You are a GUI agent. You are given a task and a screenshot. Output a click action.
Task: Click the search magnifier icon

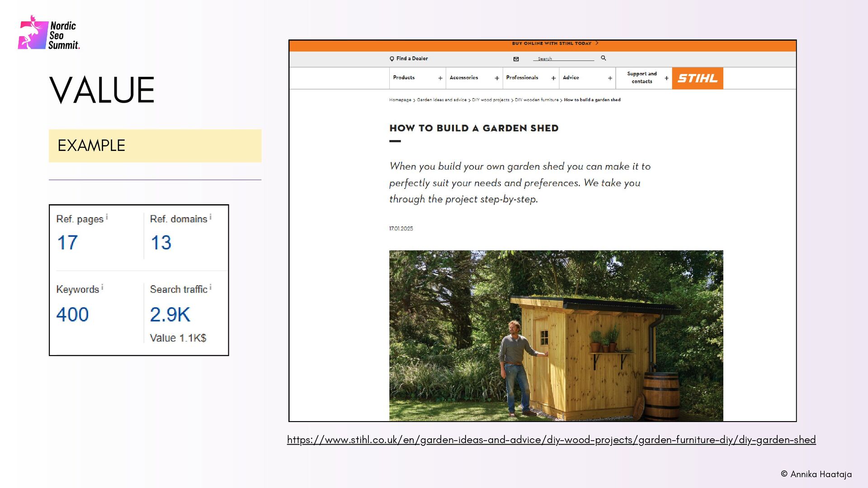[x=603, y=58]
